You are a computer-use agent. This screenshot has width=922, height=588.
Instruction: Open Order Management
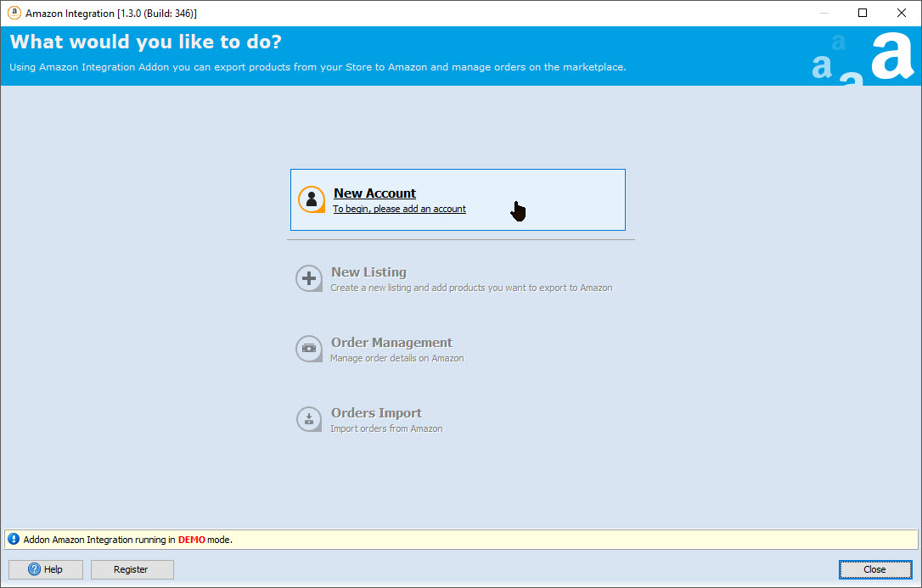pos(391,343)
